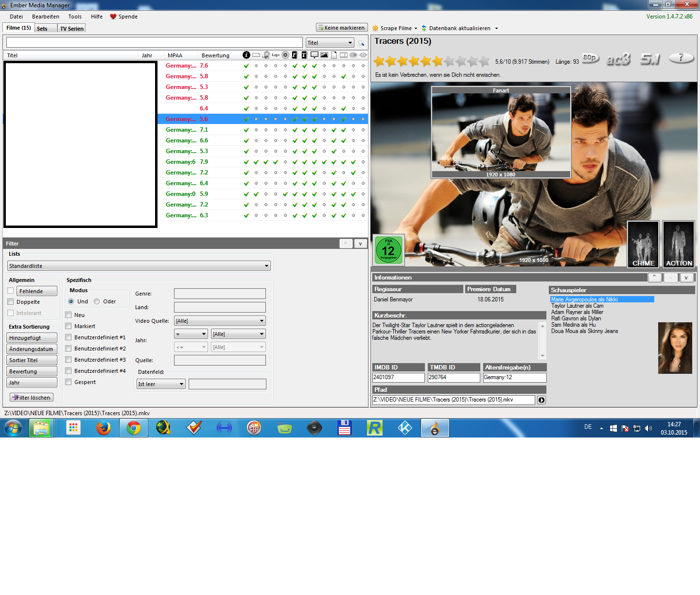The width and height of the screenshot is (700, 595).
Task: Check the Gesperrt checkbox
Action: pyautogui.click(x=69, y=382)
